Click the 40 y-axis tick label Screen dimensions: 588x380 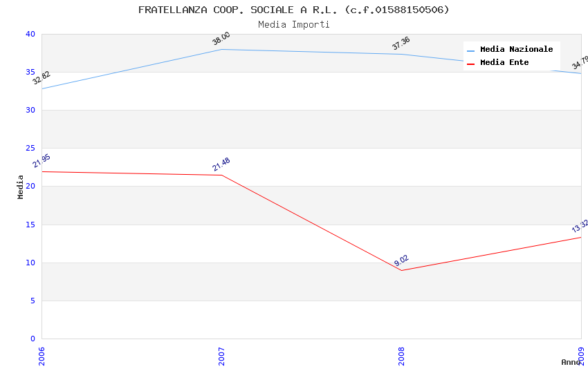coord(30,34)
